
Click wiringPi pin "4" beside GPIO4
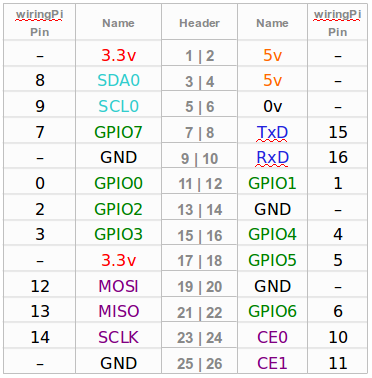pos(338,234)
